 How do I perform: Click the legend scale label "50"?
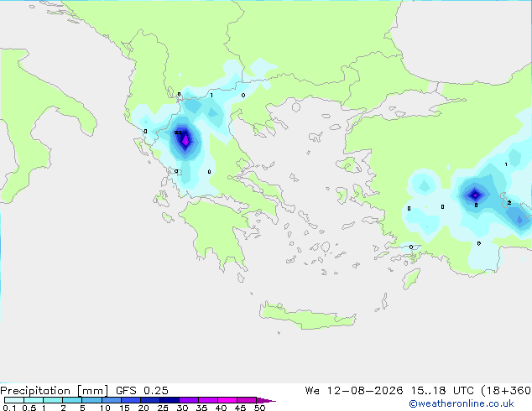(x=260, y=408)
